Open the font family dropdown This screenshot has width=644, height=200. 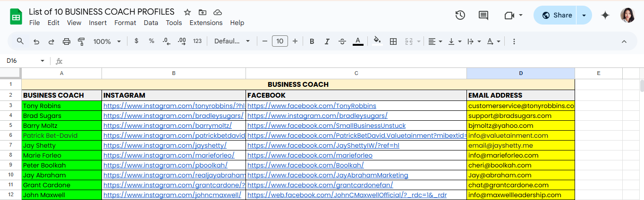(x=232, y=42)
